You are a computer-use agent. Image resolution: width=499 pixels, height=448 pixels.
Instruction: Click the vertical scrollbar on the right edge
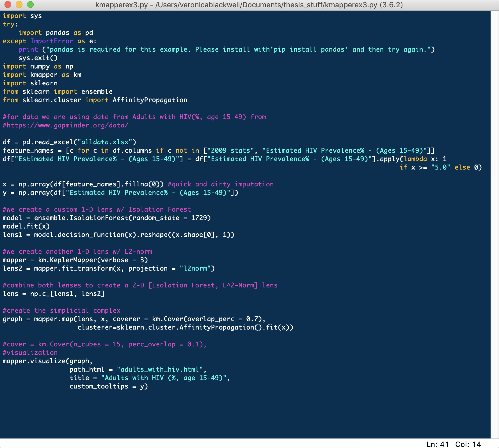coord(495,225)
